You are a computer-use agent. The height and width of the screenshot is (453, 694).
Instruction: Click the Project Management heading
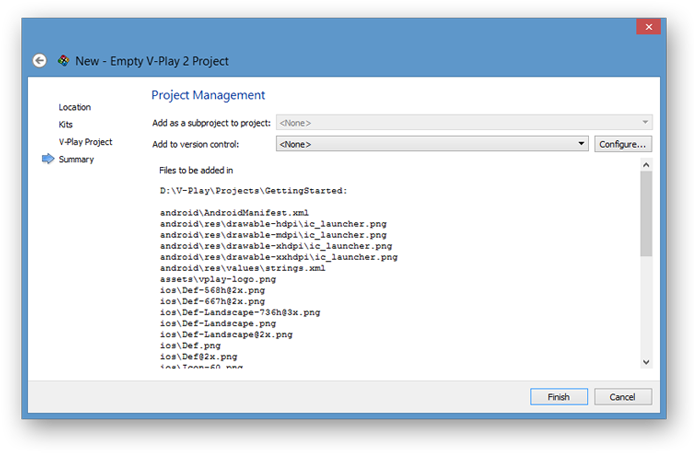(208, 95)
